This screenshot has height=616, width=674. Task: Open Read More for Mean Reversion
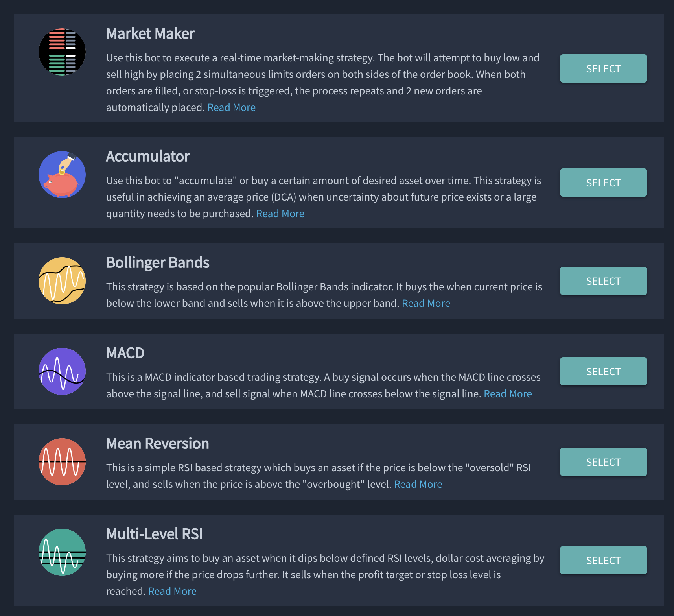pyautogui.click(x=418, y=484)
